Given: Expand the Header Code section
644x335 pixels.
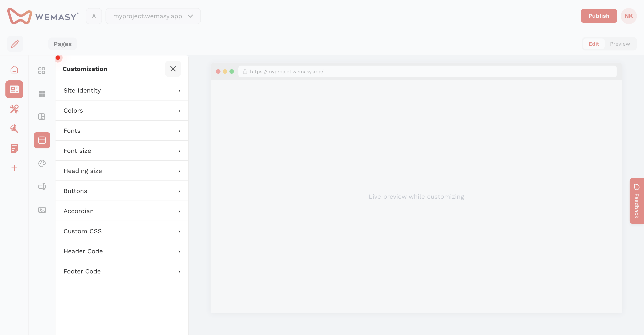Looking at the screenshot, I should (x=122, y=251).
